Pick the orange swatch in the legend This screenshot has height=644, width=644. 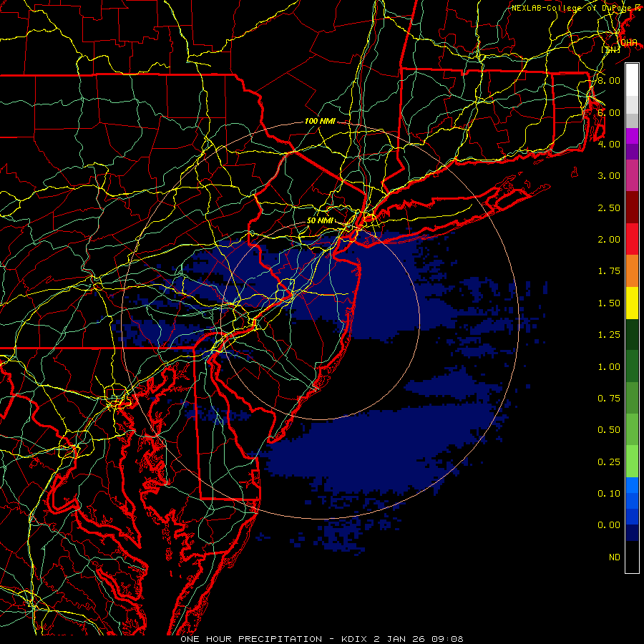click(632, 270)
